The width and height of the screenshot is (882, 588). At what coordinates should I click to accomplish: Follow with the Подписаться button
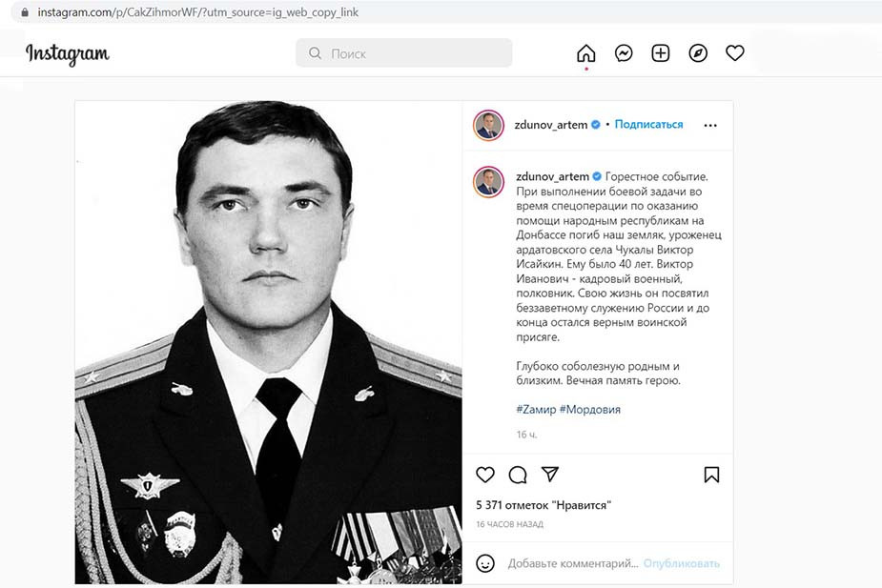pyautogui.click(x=648, y=125)
